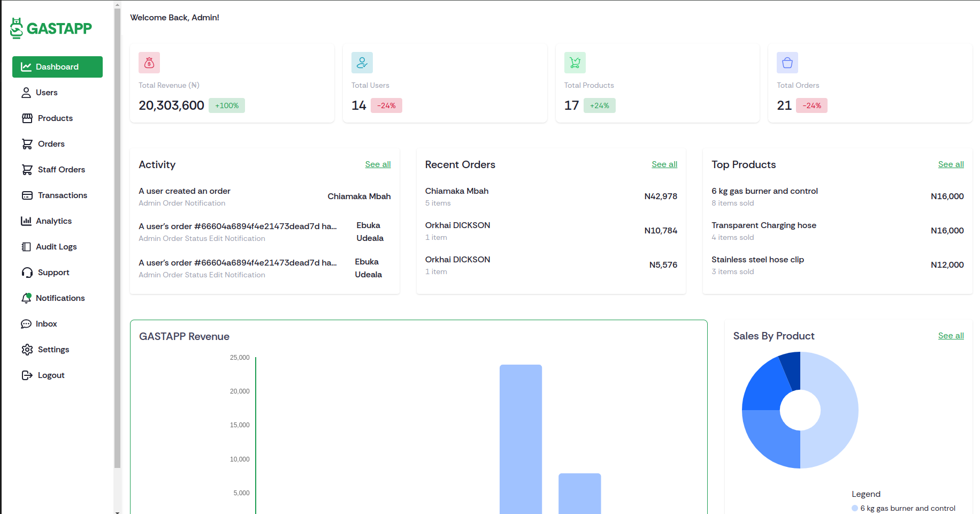980x514 pixels.
Task: Click the sidebar scrollbar up arrow
Action: click(x=117, y=4)
